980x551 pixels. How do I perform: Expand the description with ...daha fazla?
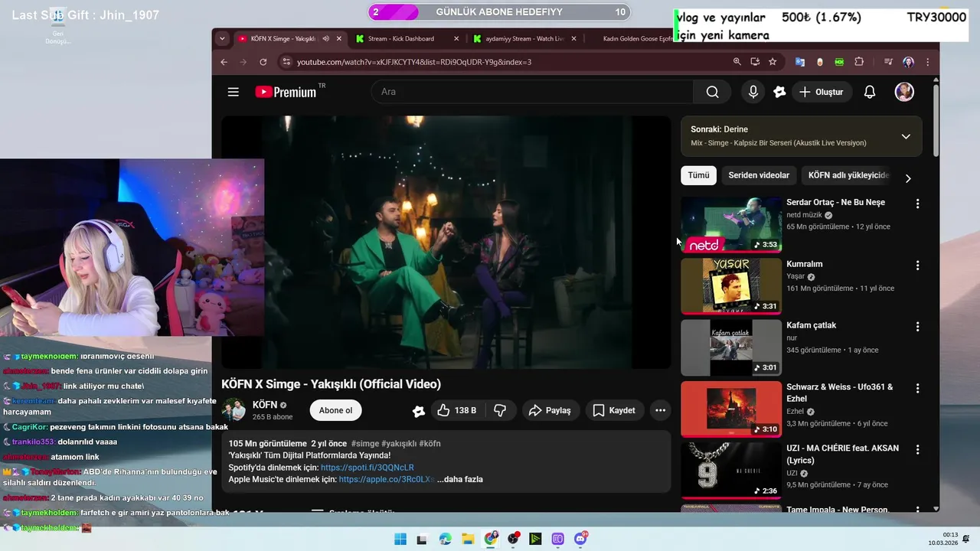coord(459,479)
